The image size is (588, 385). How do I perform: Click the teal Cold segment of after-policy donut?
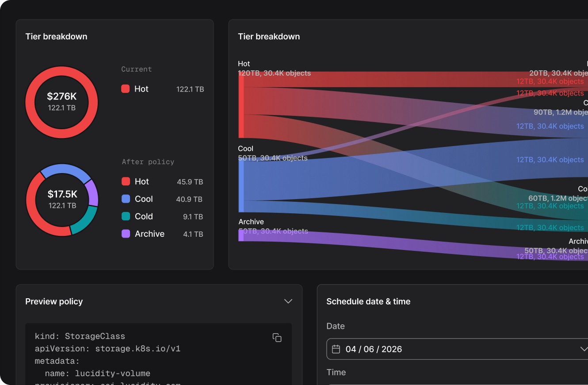[x=84, y=221]
